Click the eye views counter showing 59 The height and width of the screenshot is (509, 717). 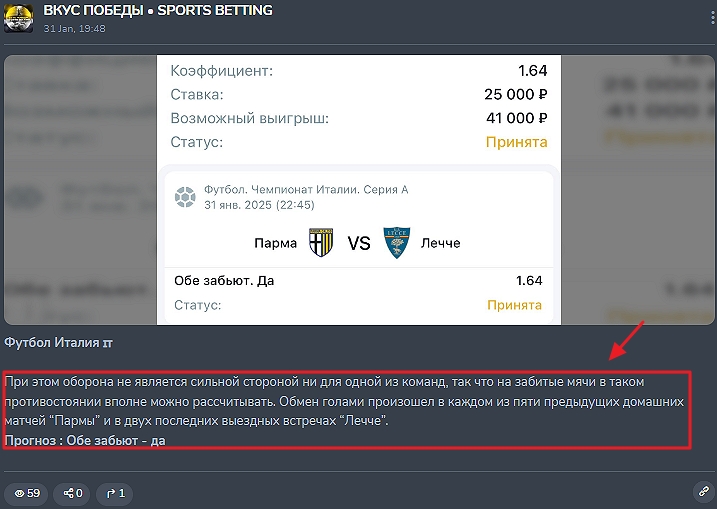pyautogui.click(x=27, y=493)
